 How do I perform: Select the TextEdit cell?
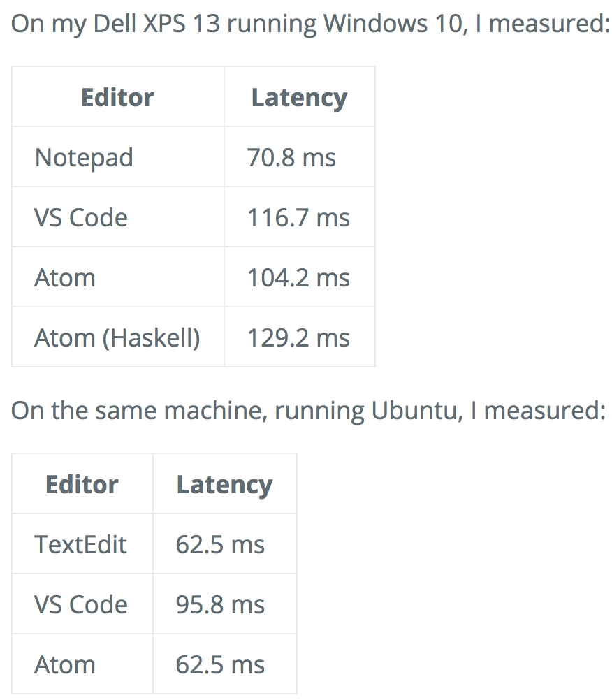[81, 545]
